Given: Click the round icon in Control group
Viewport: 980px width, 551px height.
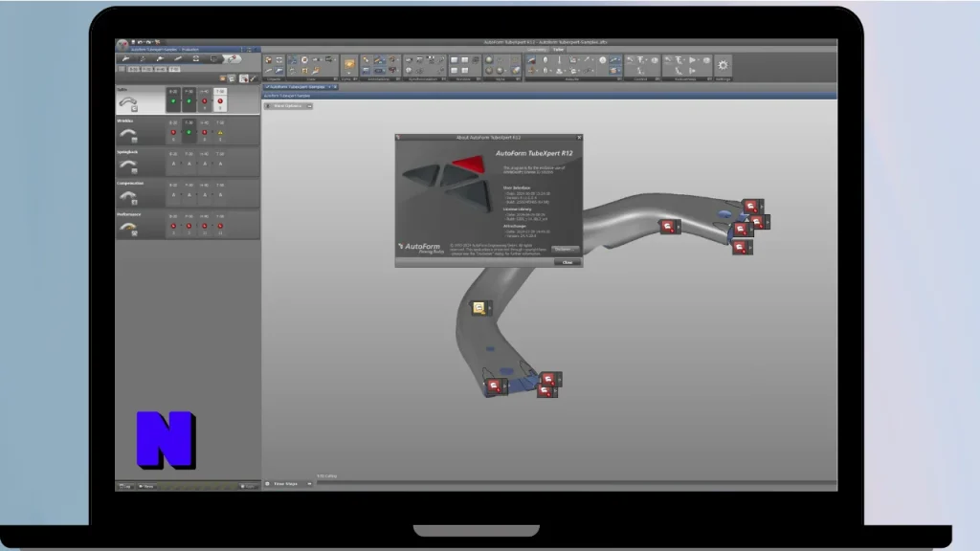Looking at the screenshot, I should pos(655,60).
